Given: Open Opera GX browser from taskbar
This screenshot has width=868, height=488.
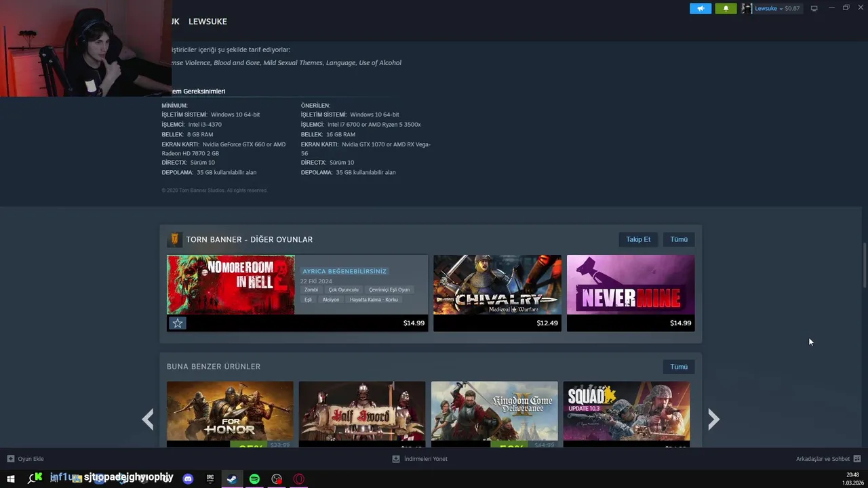Looking at the screenshot, I should click(299, 479).
